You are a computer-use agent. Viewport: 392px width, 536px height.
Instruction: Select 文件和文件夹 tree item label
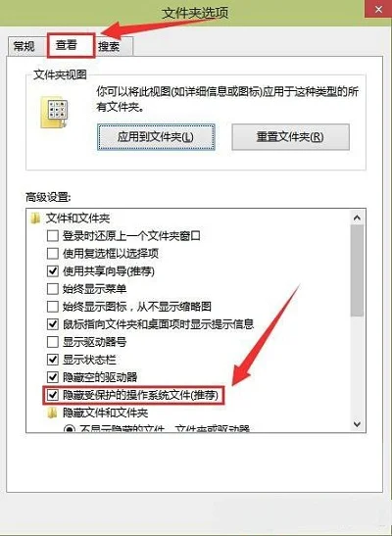78,219
